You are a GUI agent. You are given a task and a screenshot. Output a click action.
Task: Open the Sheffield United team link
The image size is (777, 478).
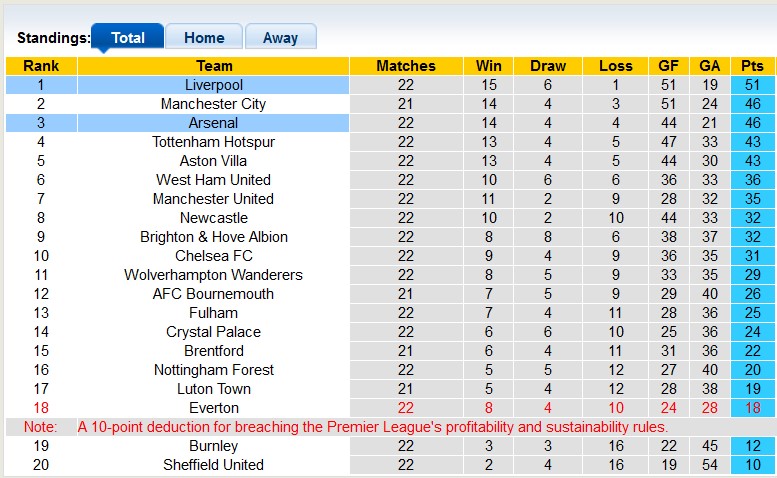tap(213, 465)
